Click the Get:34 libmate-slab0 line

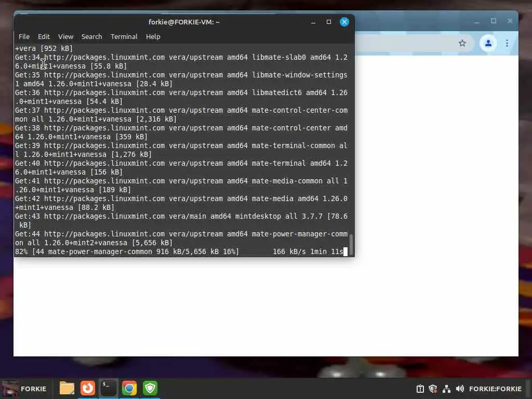[x=181, y=62]
